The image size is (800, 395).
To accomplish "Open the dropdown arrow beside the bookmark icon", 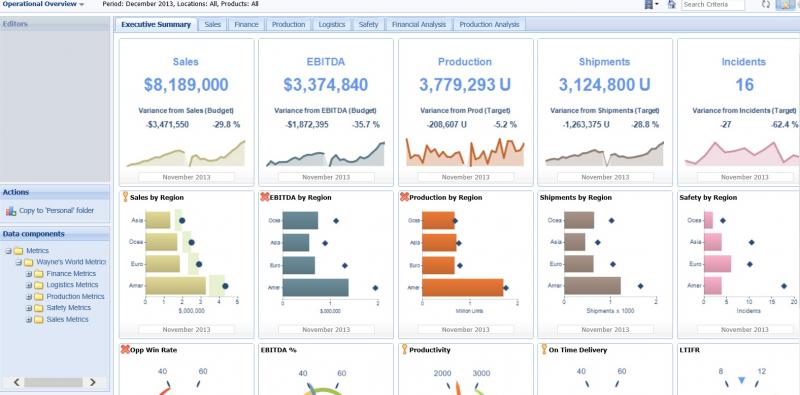I will (657, 4).
